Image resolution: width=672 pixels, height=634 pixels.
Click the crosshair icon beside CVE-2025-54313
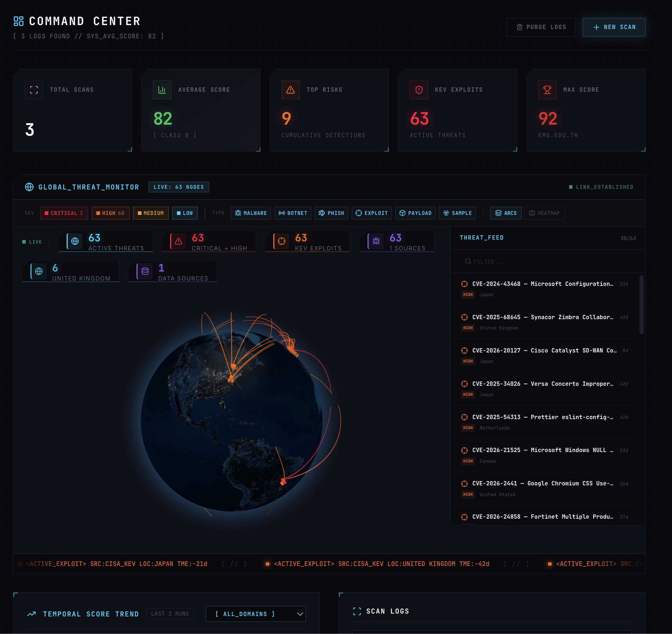[465, 417]
